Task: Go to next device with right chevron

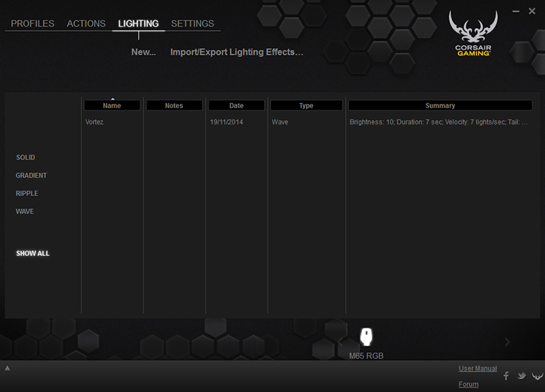Action: point(507,342)
